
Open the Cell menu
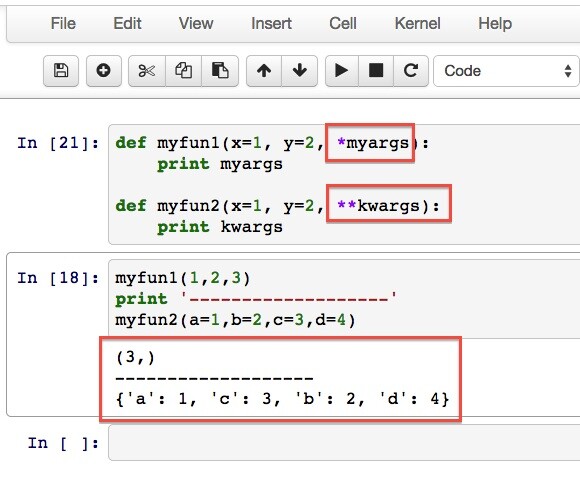click(343, 24)
